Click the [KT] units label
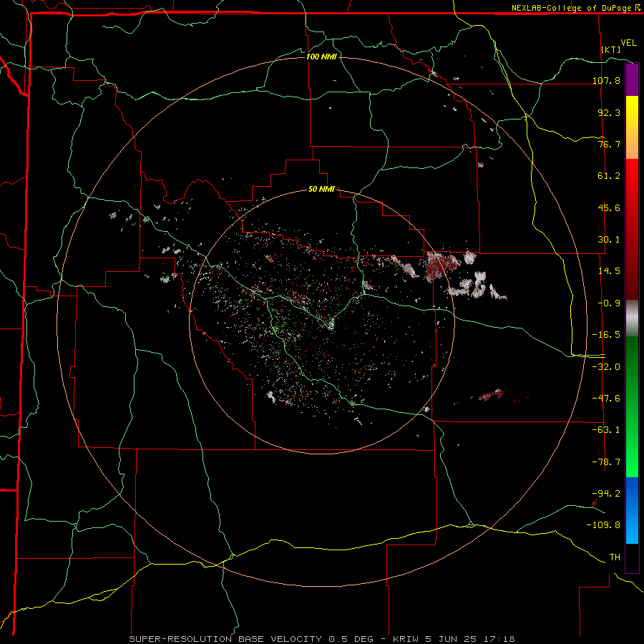This screenshot has height=644, width=644. pos(611,49)
